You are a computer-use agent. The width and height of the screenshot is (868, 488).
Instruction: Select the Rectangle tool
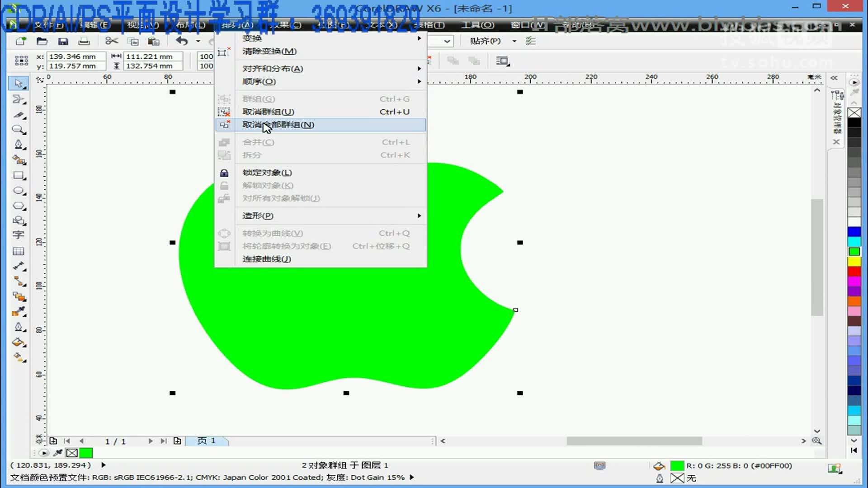click(19, 175)
